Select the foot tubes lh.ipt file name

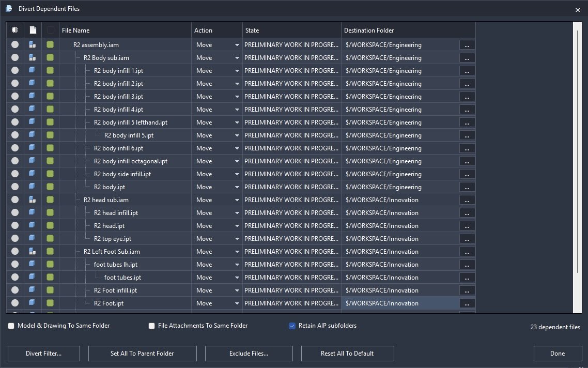pyautogui.click(x=116, y=265)
